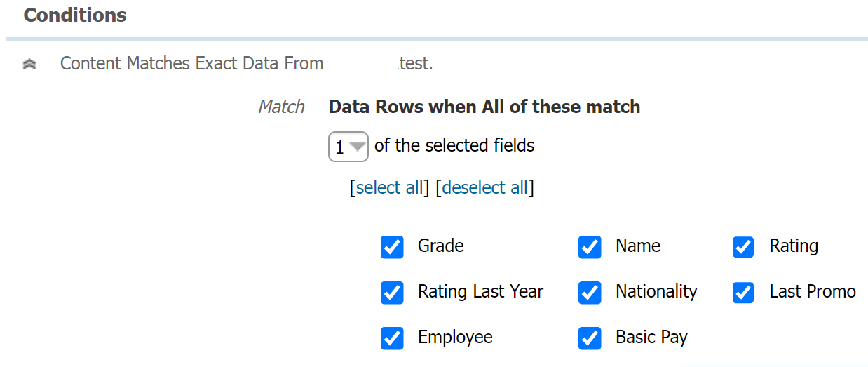Image resolution: width=868 pixels, height=367 pixels.
Task: Click the Data Rows when All match text
Action: click(484, 107)
